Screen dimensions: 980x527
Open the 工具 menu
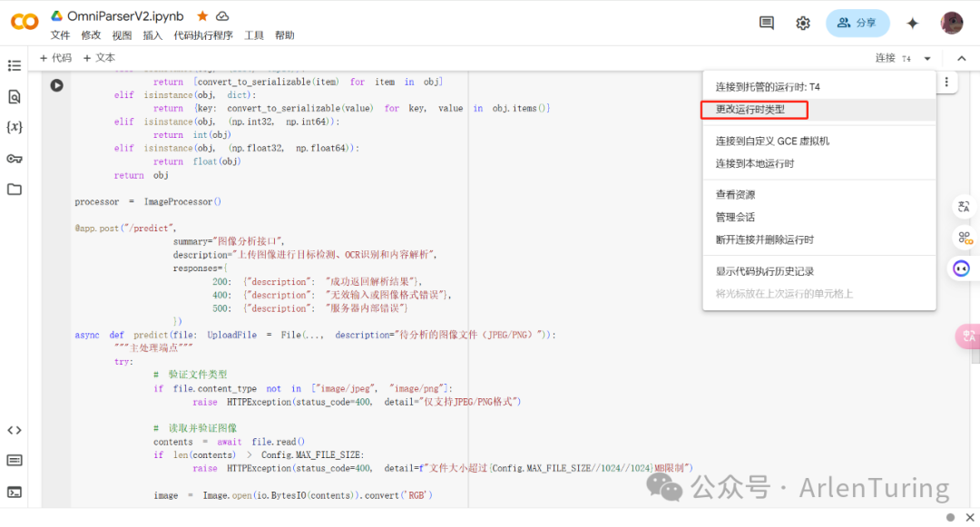pyautogui.click(x=254, y=35)
